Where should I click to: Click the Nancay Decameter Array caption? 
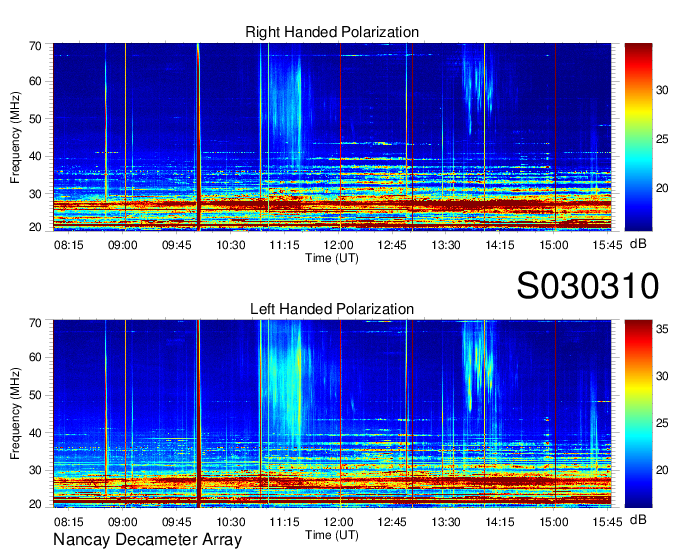pos(147,540)
